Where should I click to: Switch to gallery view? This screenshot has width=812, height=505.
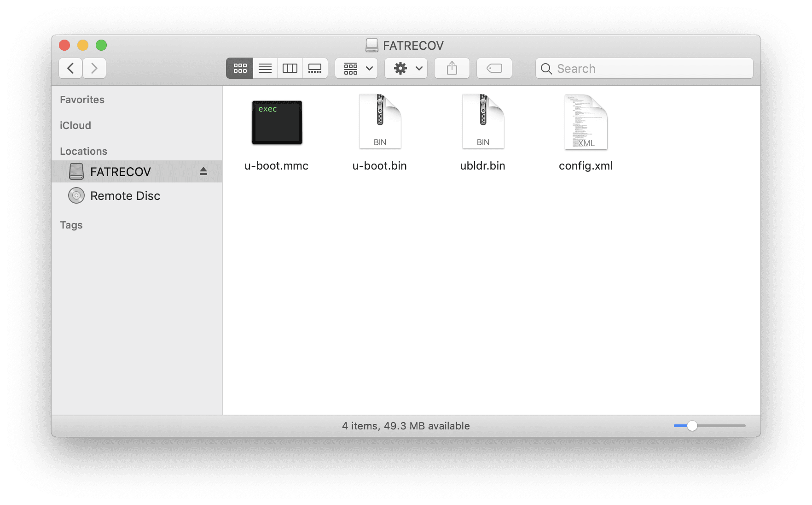point(315,68)
